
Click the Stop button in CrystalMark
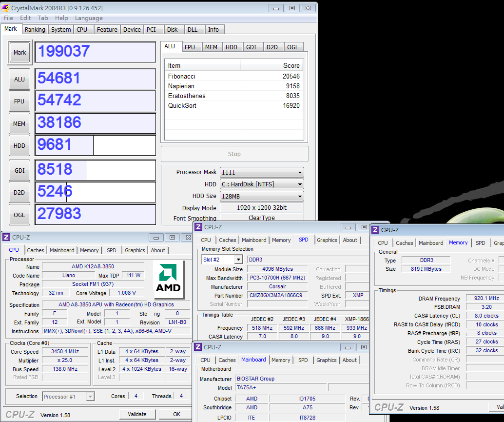234,154
